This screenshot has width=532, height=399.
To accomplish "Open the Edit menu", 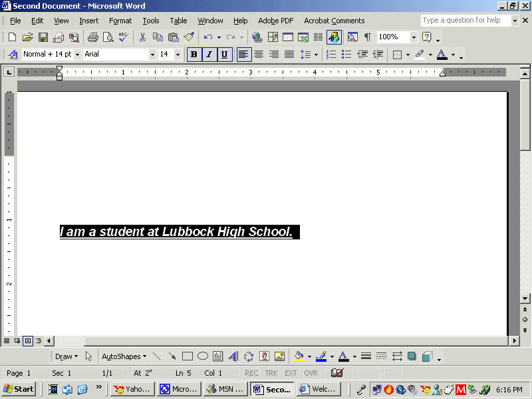I will [x=37, y=21].
